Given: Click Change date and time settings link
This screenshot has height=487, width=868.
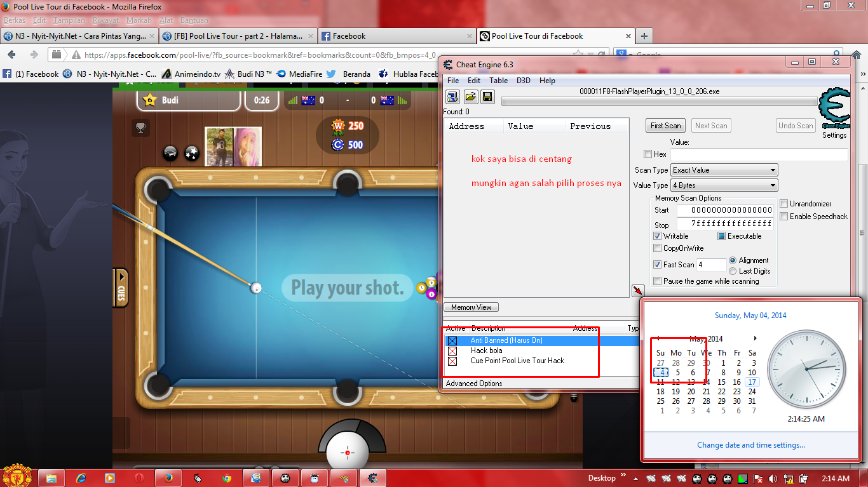Looking at the screenshot, I should [751, 445].
